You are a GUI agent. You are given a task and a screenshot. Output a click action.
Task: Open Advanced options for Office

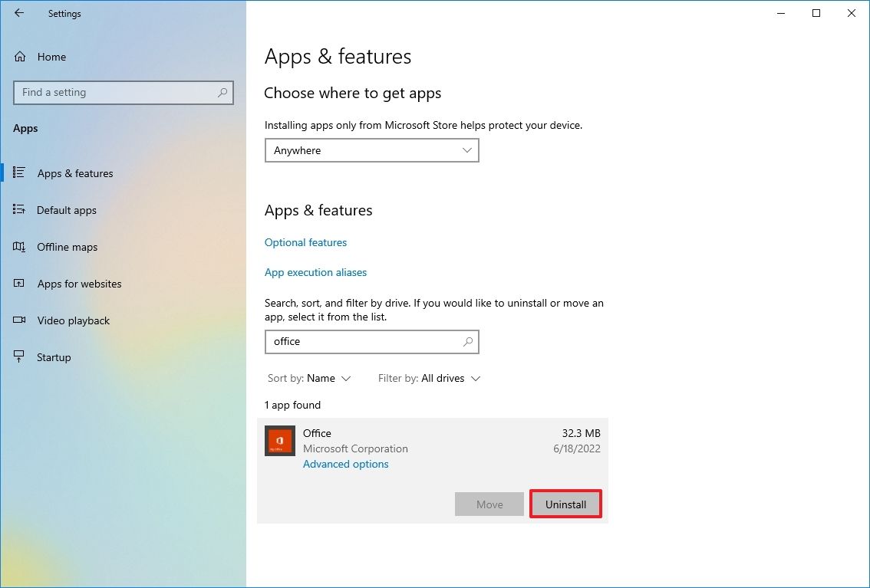345,464
